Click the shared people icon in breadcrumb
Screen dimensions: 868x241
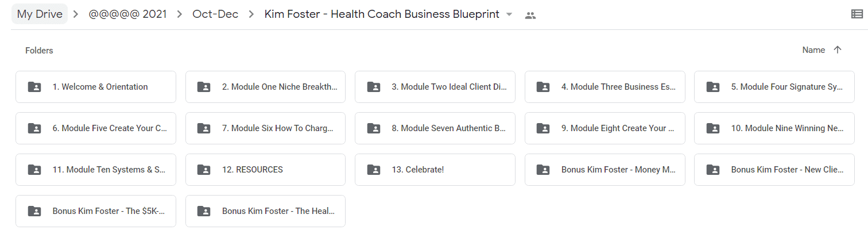pos(530,16)
